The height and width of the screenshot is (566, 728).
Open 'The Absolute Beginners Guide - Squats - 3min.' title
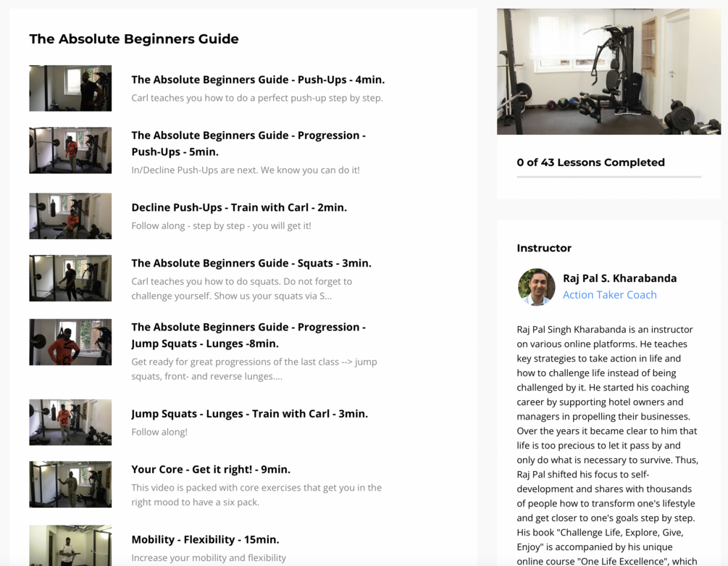coord(251,263)
